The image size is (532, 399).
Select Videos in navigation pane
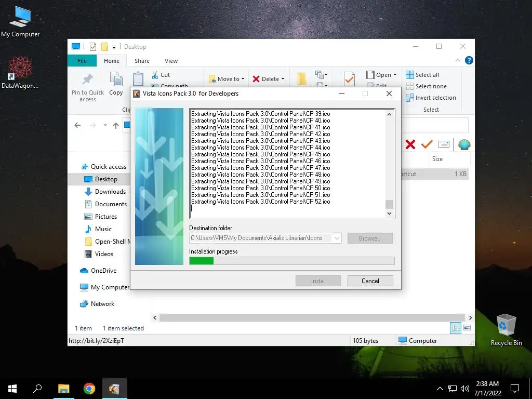(99, 254)
